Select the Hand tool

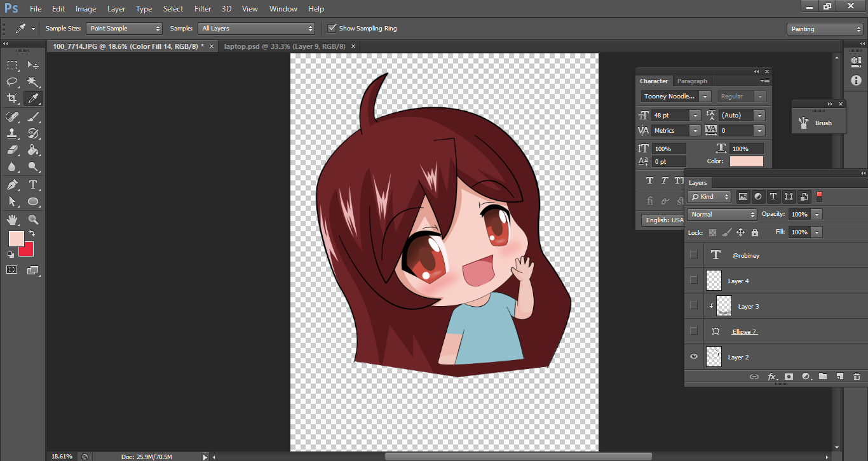click(12, 220)
